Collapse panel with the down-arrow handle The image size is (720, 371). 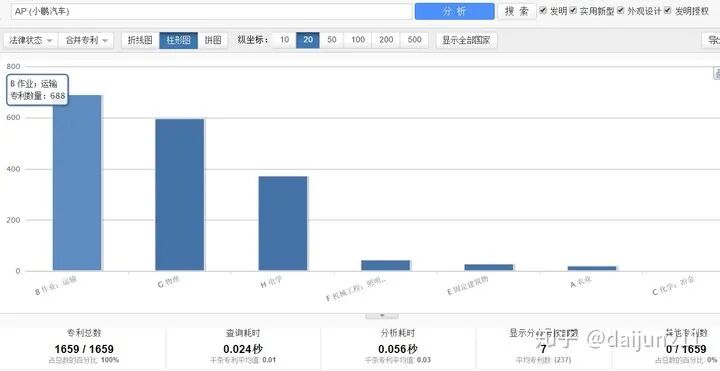coord(382,316)
